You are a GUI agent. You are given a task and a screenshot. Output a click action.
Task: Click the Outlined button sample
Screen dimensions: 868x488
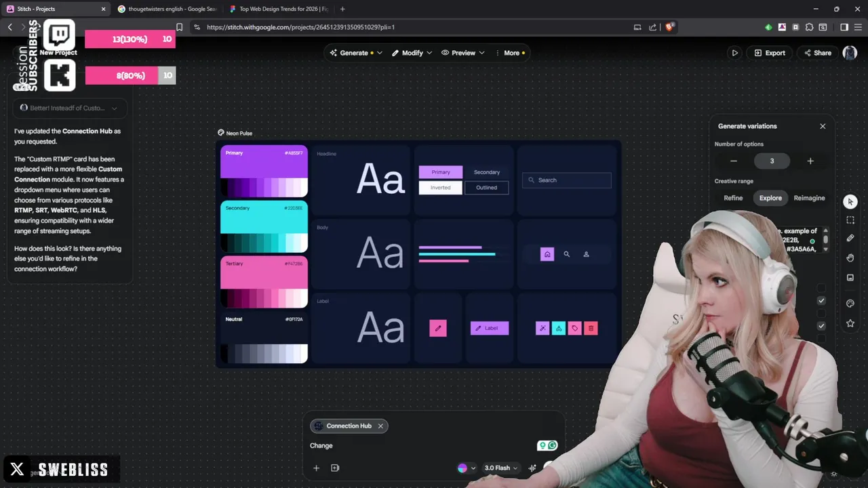click(486, 188)
